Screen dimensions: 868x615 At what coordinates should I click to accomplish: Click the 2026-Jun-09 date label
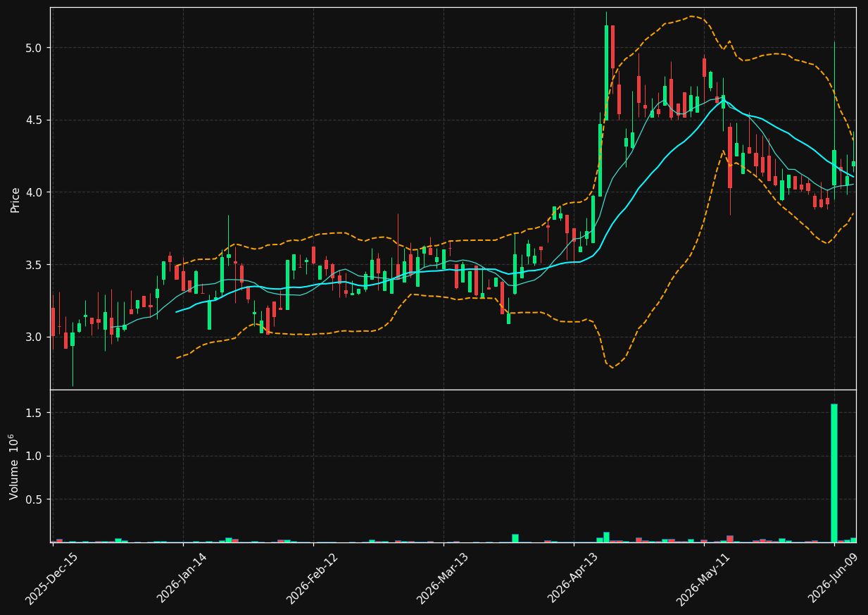pos(833,579)
